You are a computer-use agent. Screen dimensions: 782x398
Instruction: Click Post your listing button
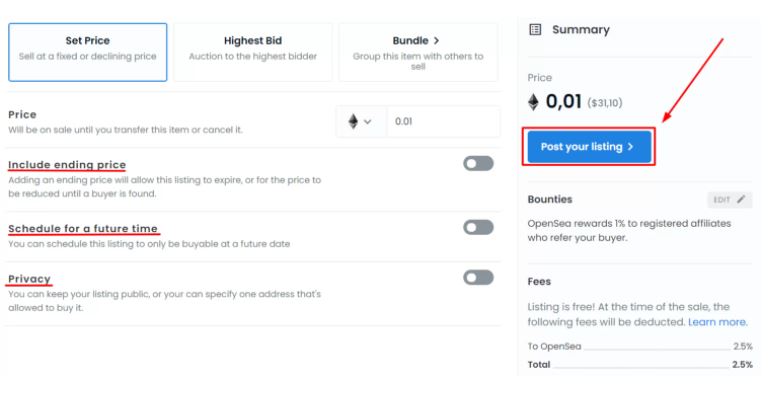click(x=589, y=147)
